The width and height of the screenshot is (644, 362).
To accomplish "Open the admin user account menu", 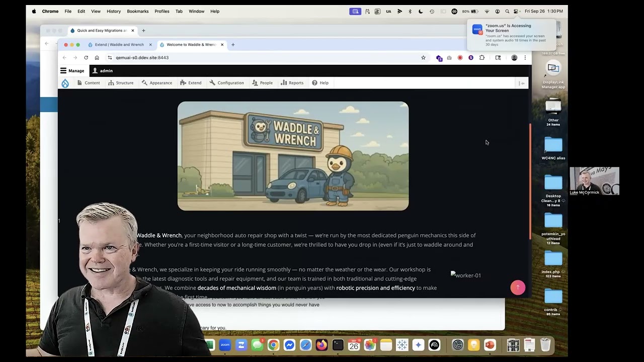I will tap(102, 71).
